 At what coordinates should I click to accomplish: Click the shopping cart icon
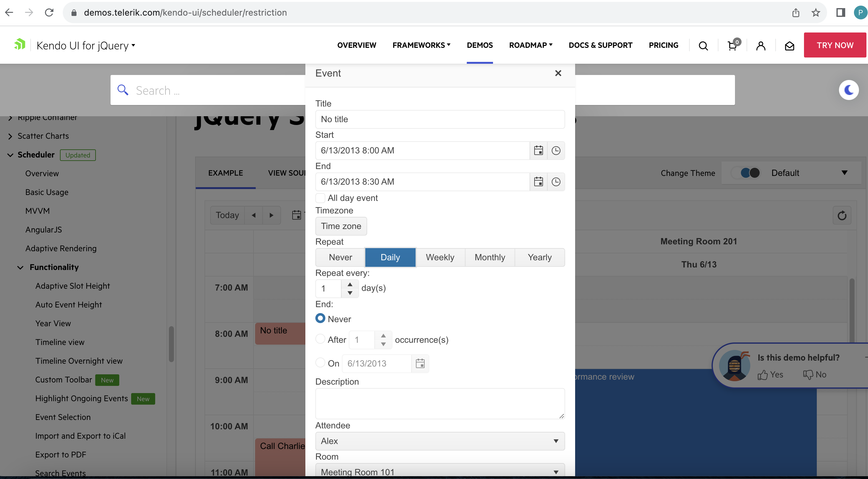tap(732, 46)
